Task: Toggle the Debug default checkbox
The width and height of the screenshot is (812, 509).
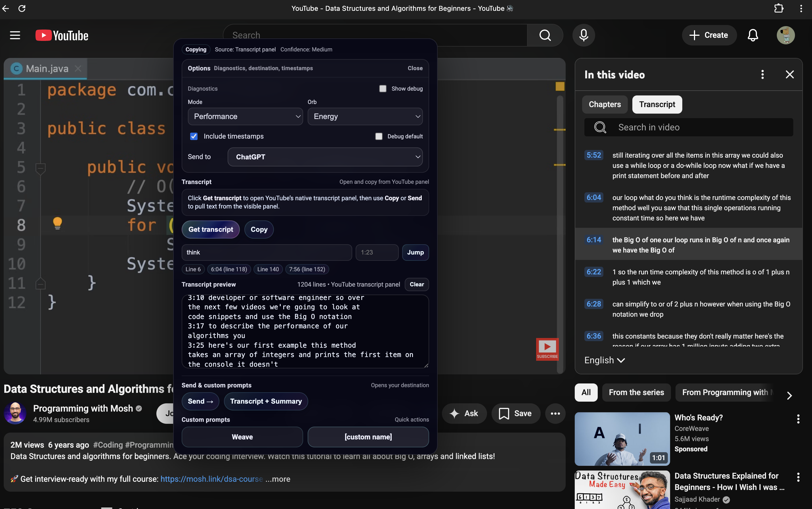Action: coord(379,136)
